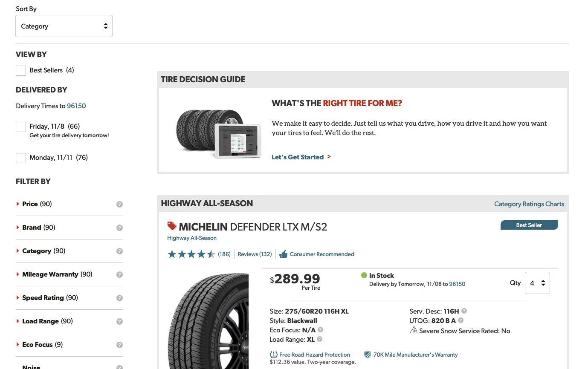
Task: Click the HIGHWAY ALL-SEASON section heading
Action: click(207, 204)
